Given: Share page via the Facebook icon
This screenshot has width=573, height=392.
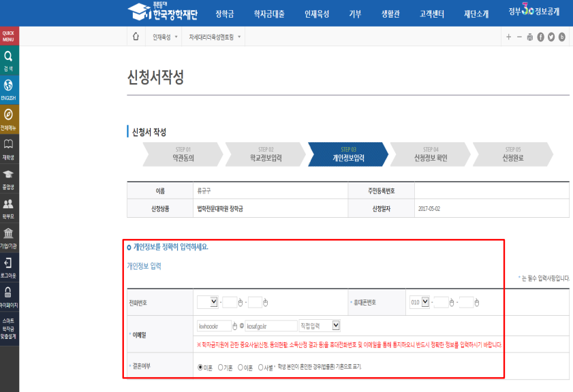Looking at the screenshot, I should coord(540,35).
